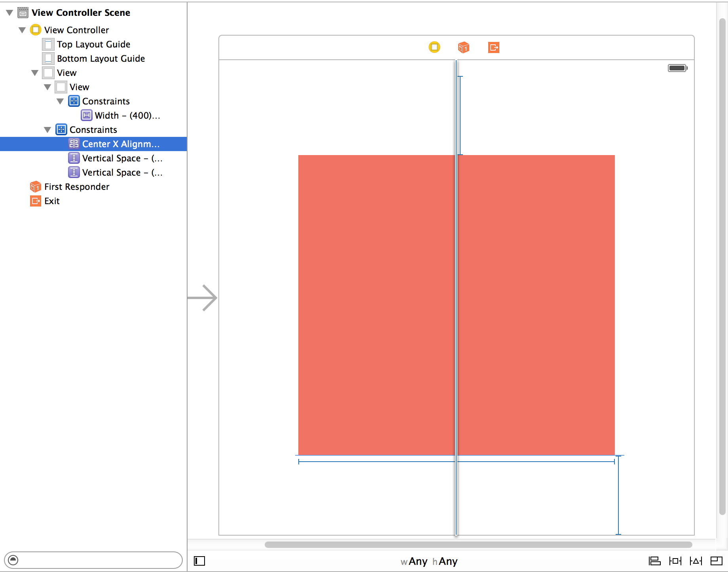The image size is (728, 572).
Task: Click the Exit segue icon above the scene
Action: pyautogui.click(x=493, y=47)
